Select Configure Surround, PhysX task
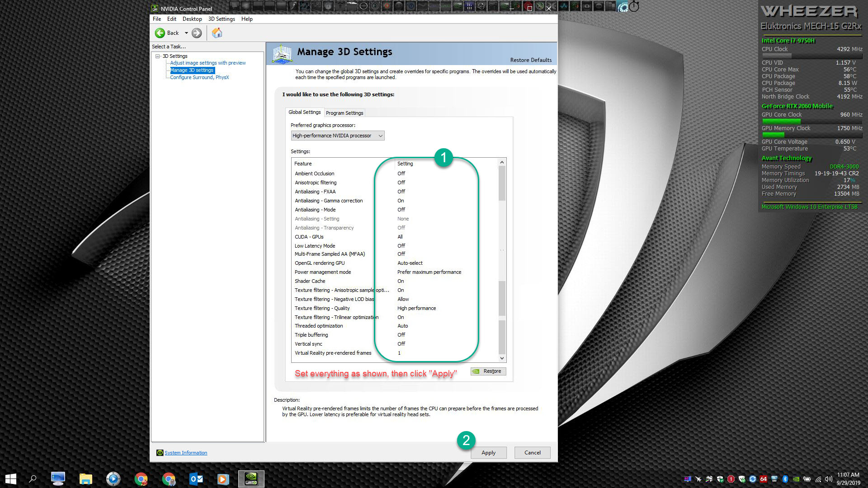Viewport: 868px width, 488px height. (x=199, y=78)
